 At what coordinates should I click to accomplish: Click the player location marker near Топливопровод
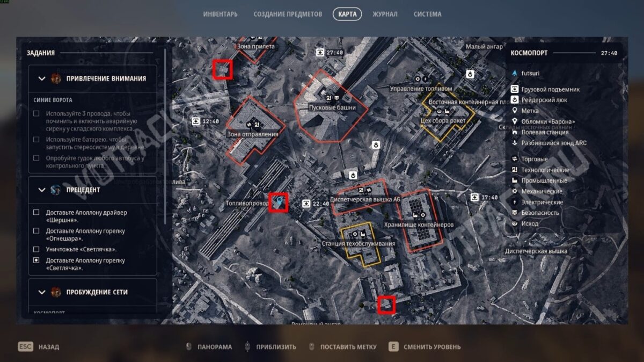coord(278,202)
